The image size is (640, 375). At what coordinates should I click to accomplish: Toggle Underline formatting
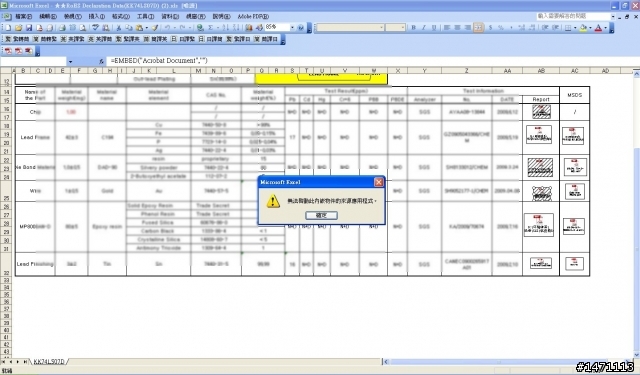(434, 28)
